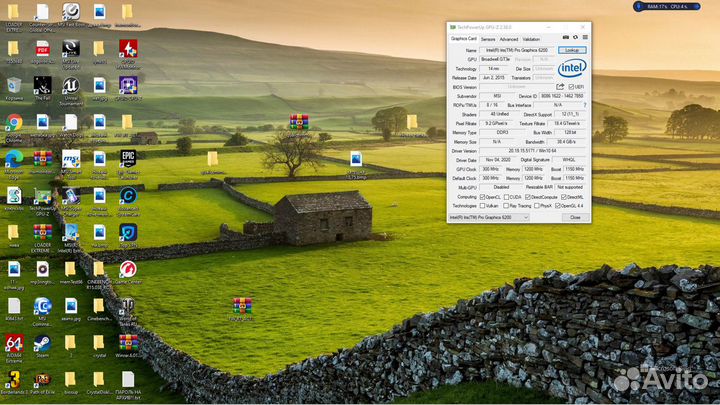Click the Intel logo in GPU-Z
Image resolution: width=720 pixels, height=405 pixels.
click(572, 68)
